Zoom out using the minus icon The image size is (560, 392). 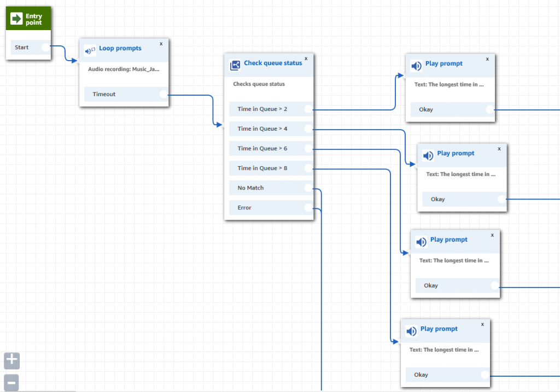point(11,382)
